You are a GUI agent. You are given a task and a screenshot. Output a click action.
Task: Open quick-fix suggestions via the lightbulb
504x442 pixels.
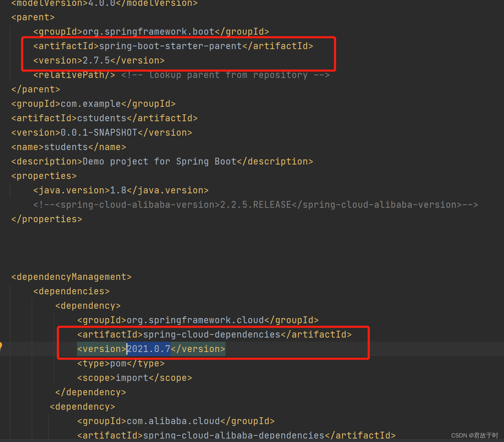[2, 347]
